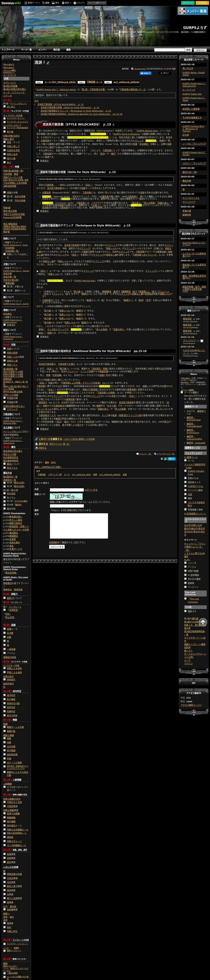210x980 pixels.
Task: Expand the アンデッド tree item
Action: pyautogui.click(x=186, y=587)
